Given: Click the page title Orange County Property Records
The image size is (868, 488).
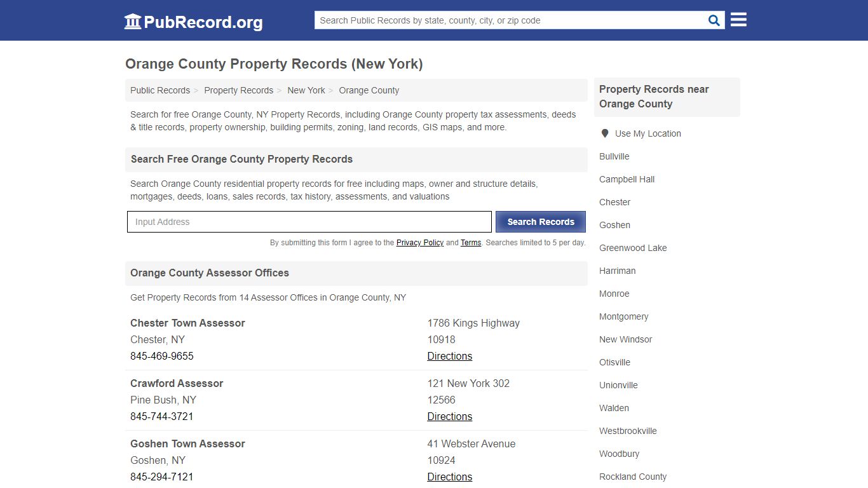Looking at the screenshot, I should coord(274,64).
